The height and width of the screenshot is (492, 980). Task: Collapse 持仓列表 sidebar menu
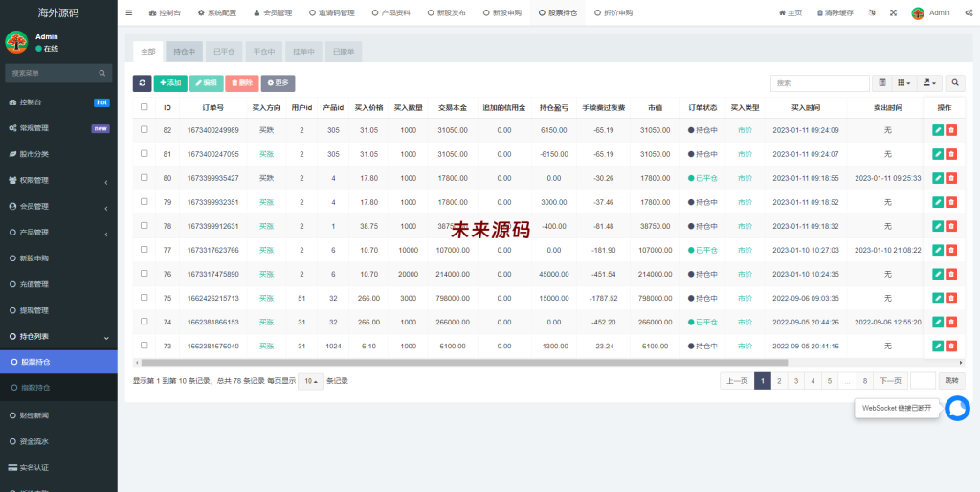pyautogui.click(x=58, y=336)
